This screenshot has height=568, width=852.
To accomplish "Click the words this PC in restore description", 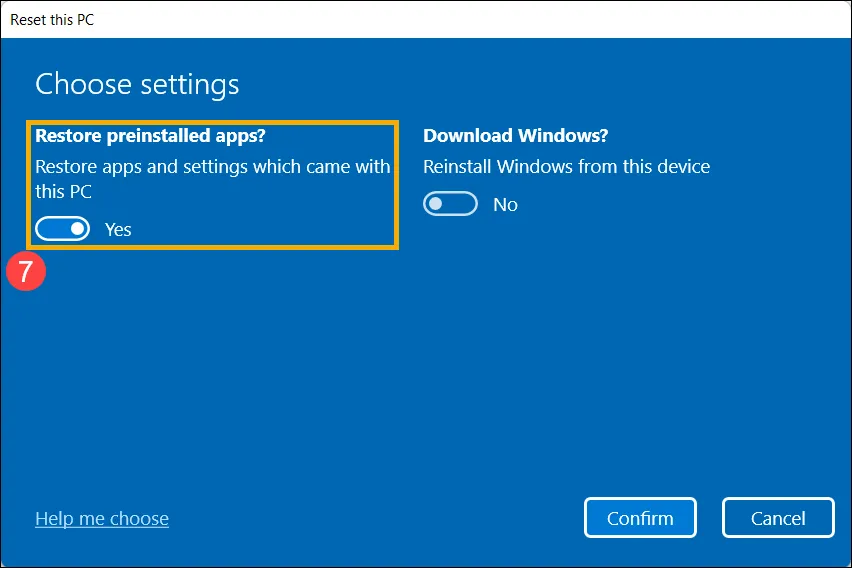I will 63,190.
